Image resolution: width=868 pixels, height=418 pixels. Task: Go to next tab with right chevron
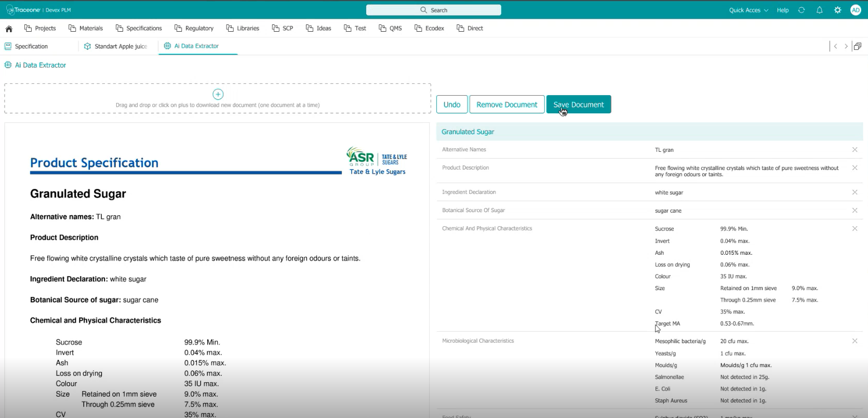pos(846,46)
